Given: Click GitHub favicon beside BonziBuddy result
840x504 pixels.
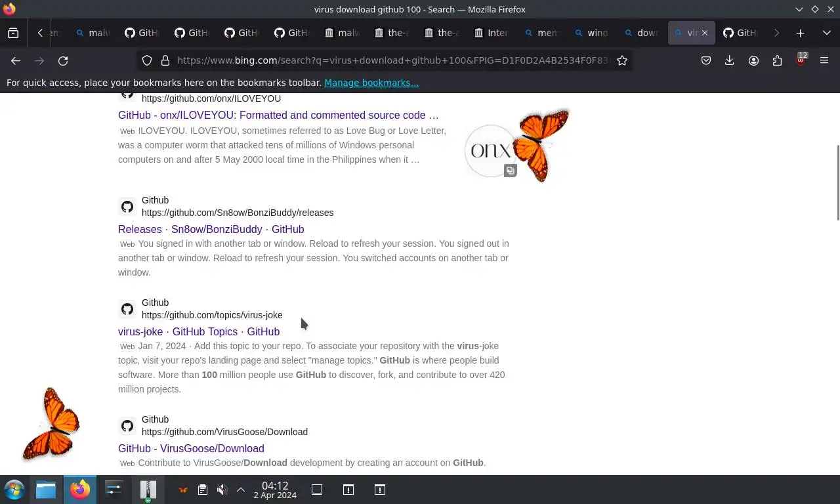Looking at the screenshot, I should point(127,207).
